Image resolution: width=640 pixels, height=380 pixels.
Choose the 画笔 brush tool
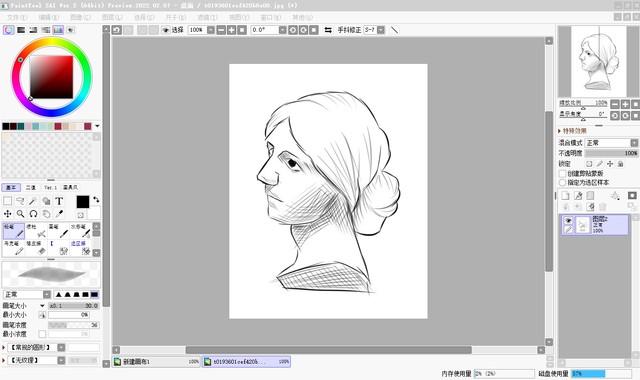click(x=58, y=231)
